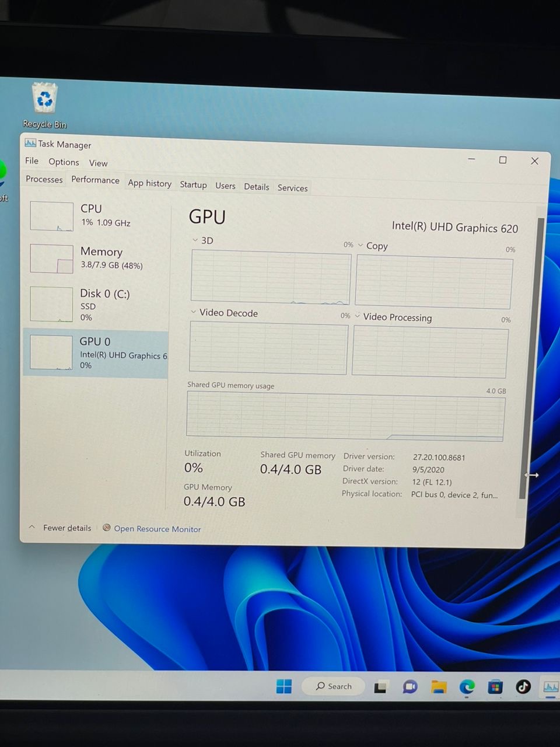Screen dimensions: 560x747
Task: Open File Explorer from the taskbar
Action: point(439,687)
